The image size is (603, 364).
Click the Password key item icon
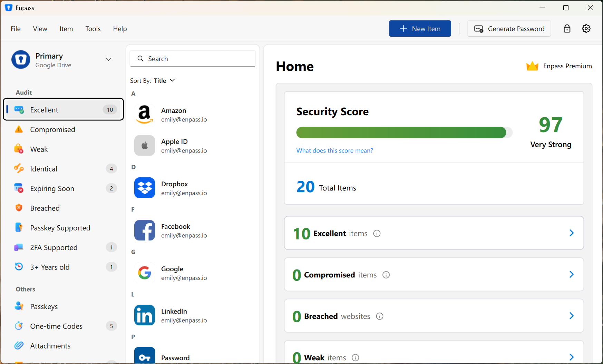point(145,355)
